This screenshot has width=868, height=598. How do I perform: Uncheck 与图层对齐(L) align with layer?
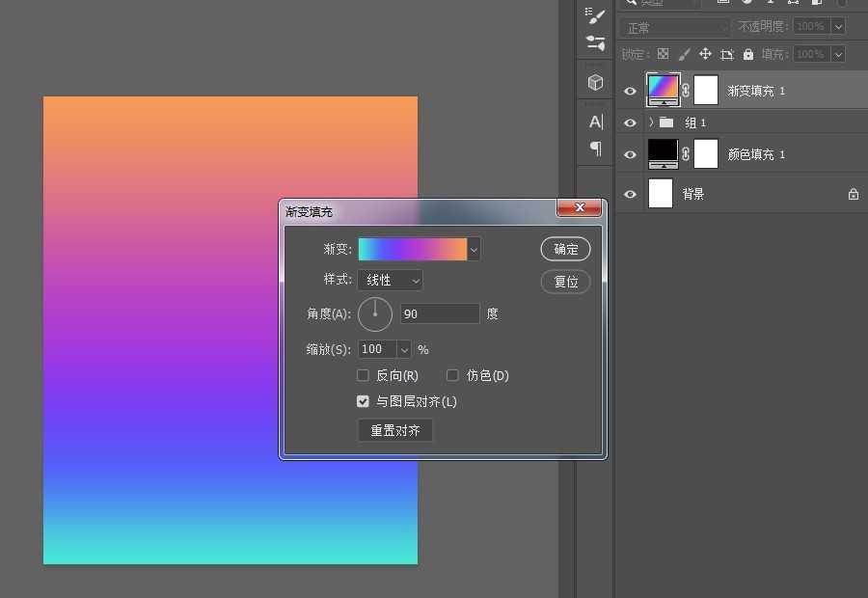[364, 401]
